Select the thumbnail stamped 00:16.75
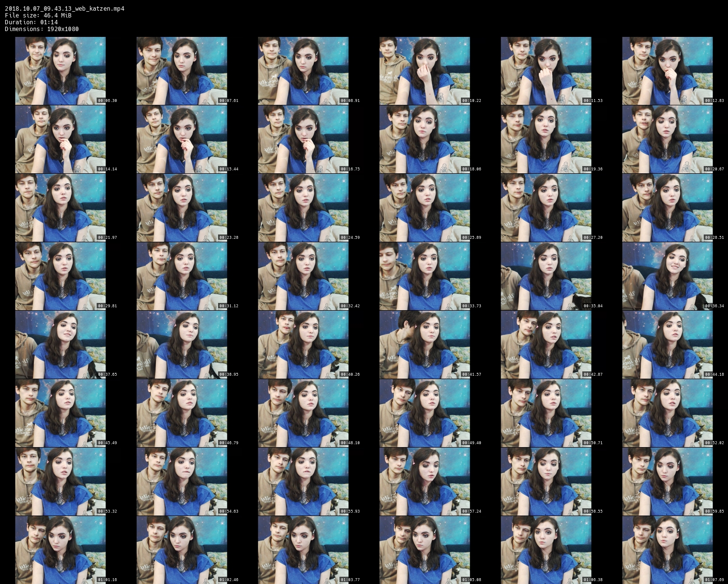 pos(303,139)
